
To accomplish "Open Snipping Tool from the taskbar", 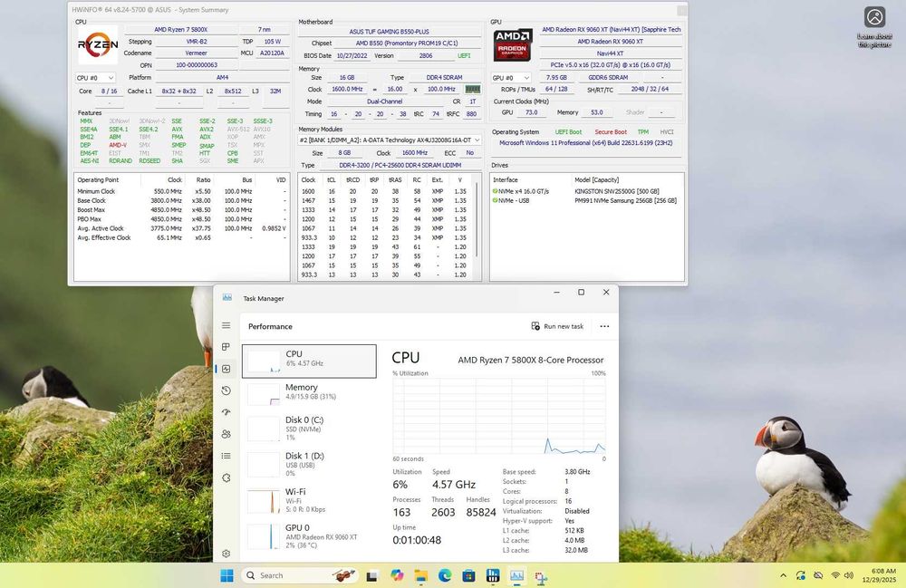I will [x=541, y=577].
